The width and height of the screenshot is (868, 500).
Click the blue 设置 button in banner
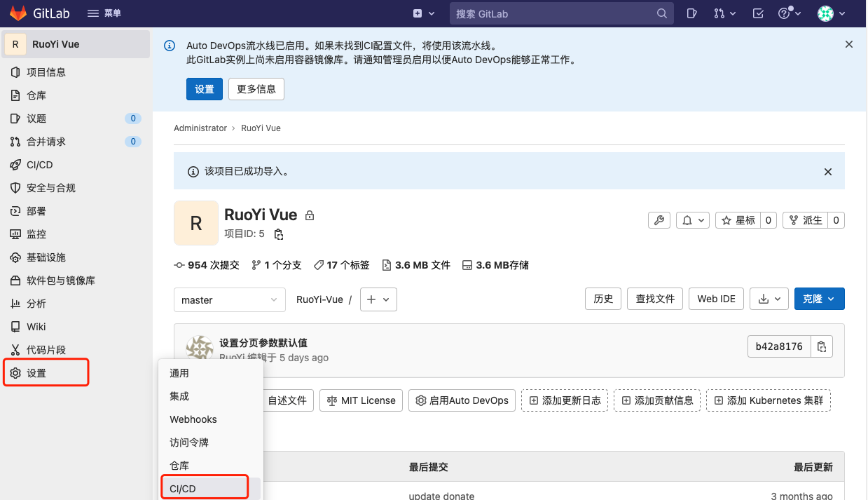205,89
